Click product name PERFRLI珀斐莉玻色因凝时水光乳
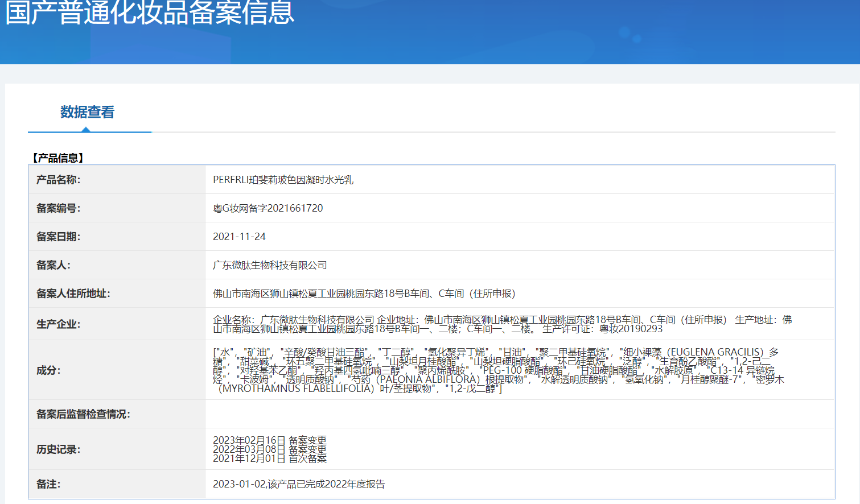This screenshot has height=504, width=860. pyautogui.click(x=283, y=180)
